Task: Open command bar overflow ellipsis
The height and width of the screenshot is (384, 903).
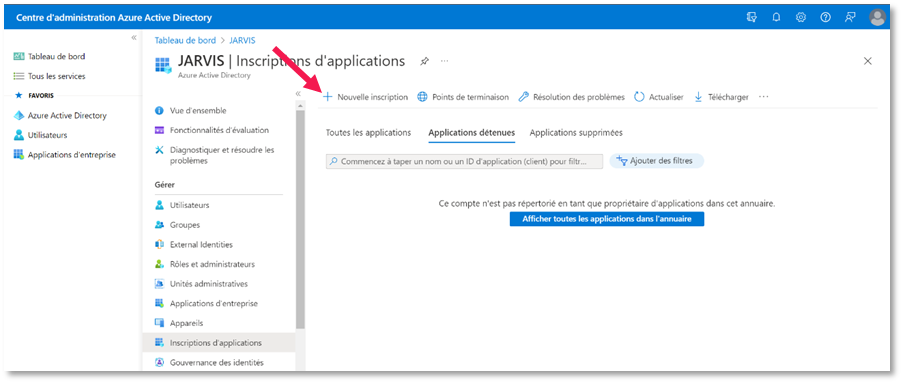Action: (764, 97)
